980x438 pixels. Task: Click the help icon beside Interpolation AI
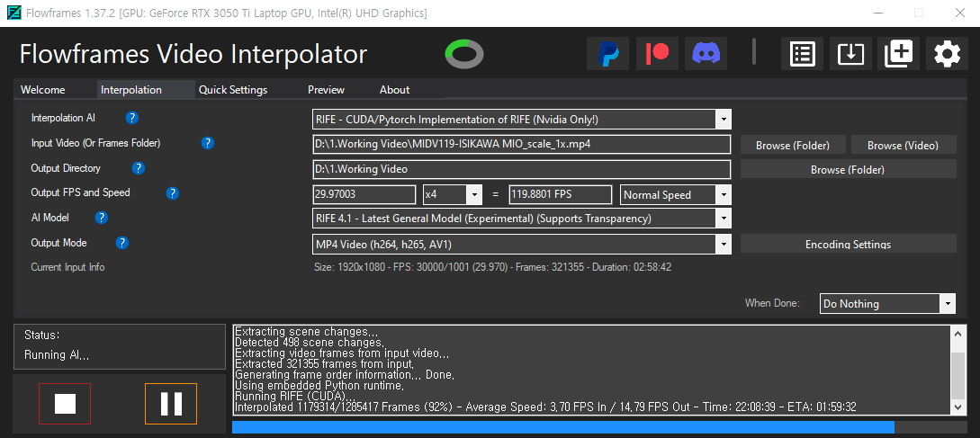pyautogui.click(x=132, y=118)
